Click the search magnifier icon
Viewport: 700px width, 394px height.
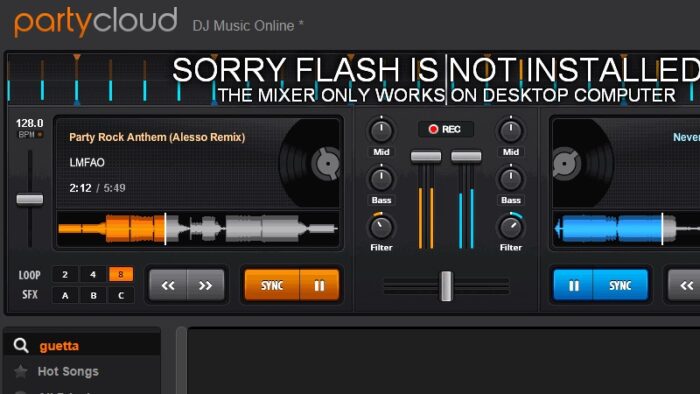(21, 345)
